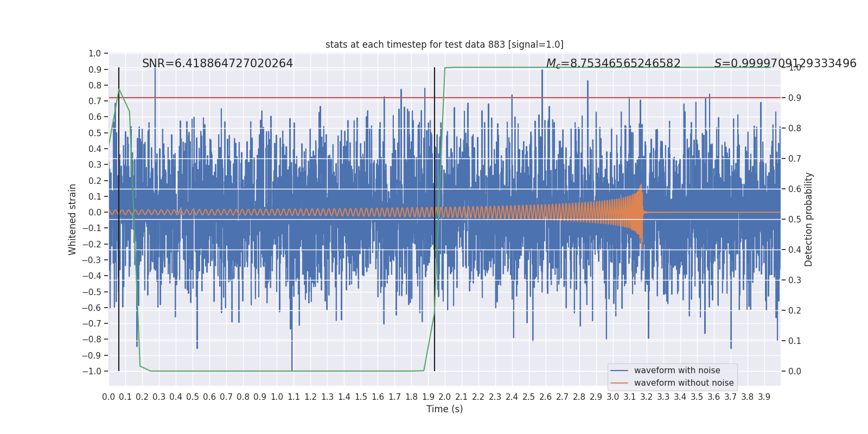This screenshot has height=434, width=868.
Task: Click the −0.8 tick on the Whitened strain axis
Action: click(92, 340)
